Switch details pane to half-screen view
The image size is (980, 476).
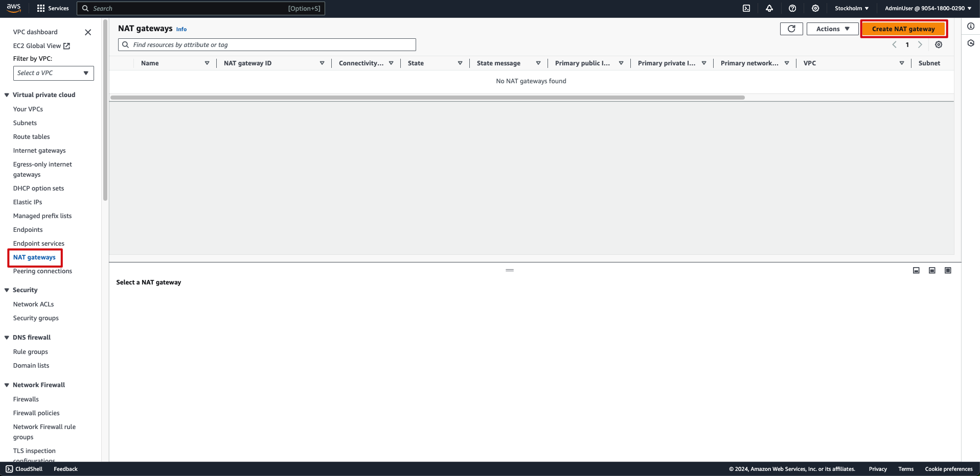pos(931,270)
